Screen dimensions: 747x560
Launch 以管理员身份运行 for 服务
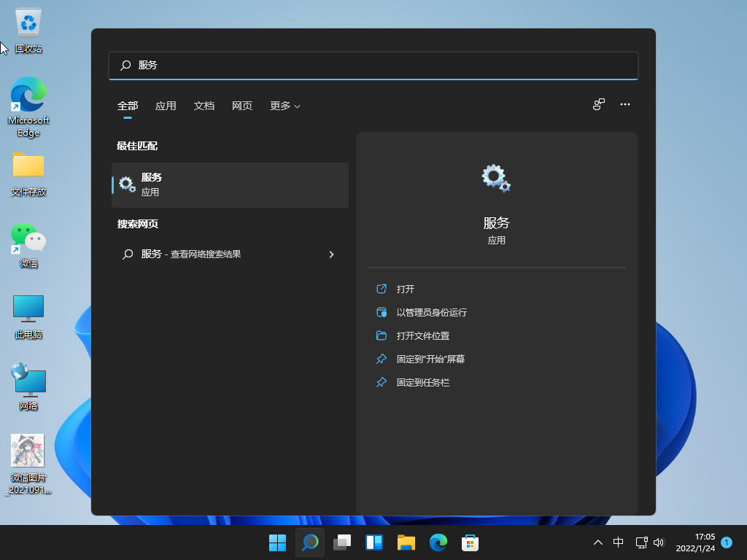[x=431, y=312]
